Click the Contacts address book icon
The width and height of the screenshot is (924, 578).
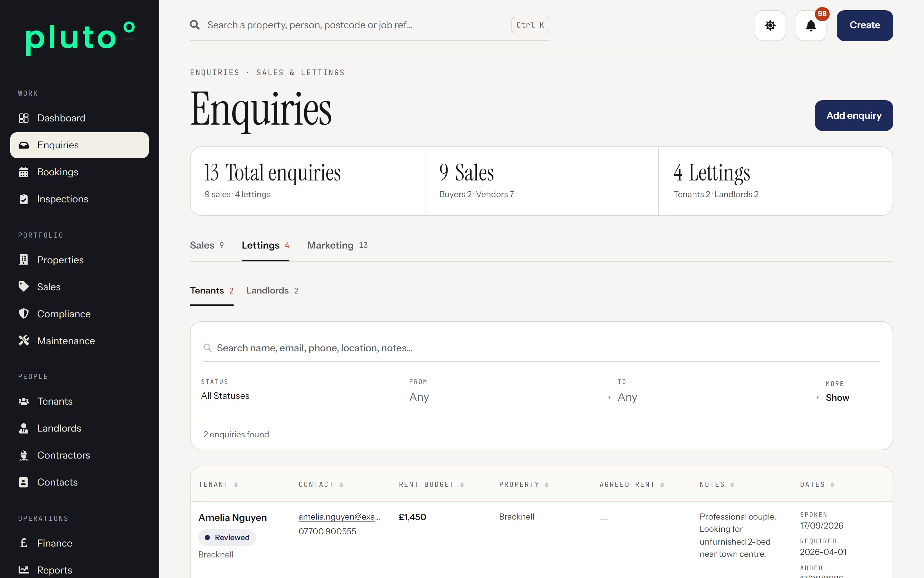point(24,482)
